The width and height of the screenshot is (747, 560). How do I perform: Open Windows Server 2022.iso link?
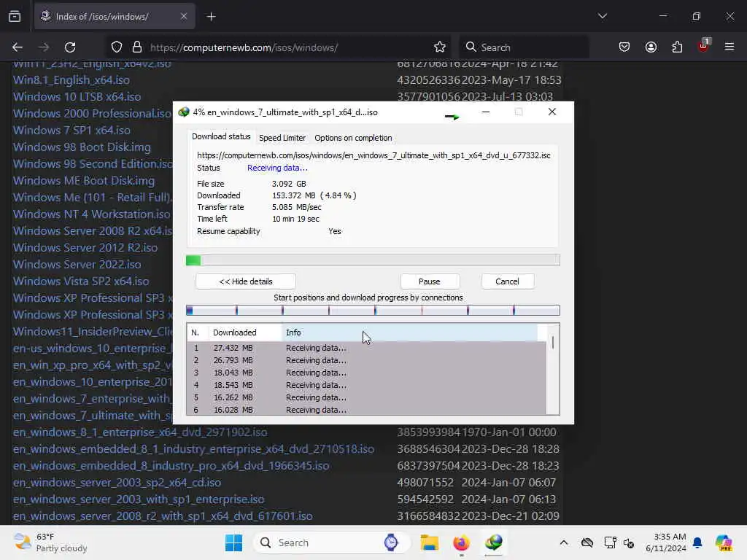pos(77,264)
